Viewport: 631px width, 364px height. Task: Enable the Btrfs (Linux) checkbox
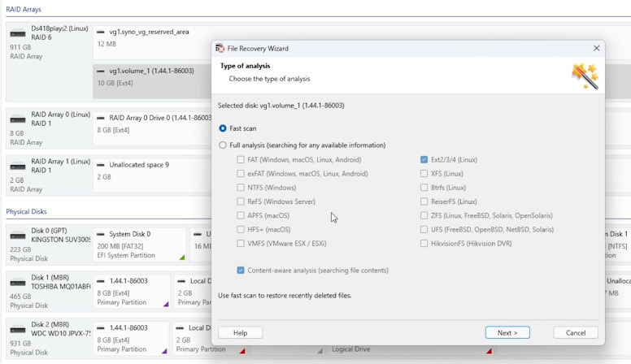[x=424, y=188]
